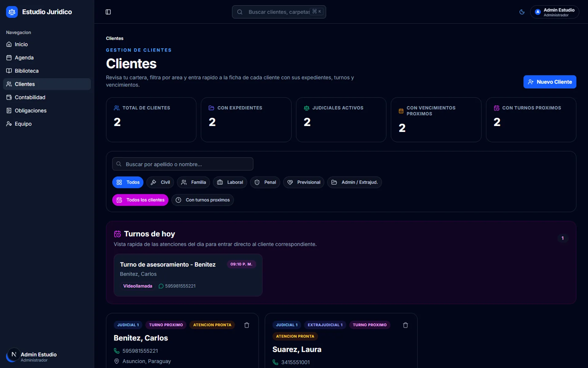Click the Total de Clientes stat card
Screen dimensions: 588x368
click(x=151, y=120)
